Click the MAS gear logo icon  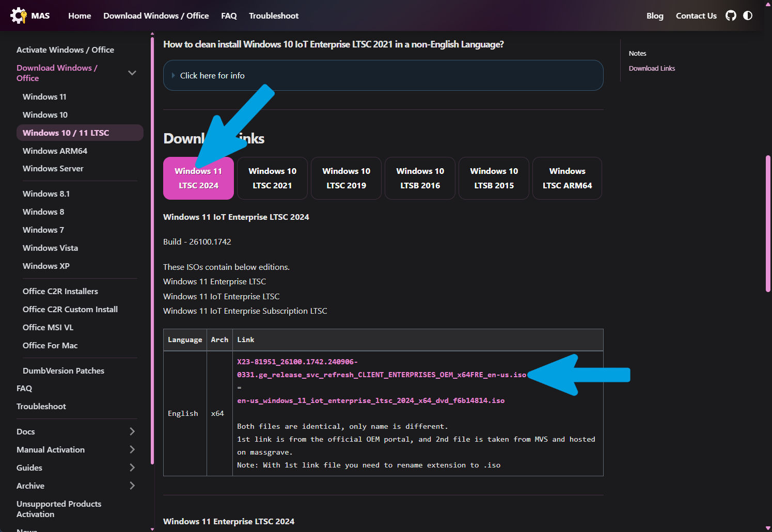click(x=19, y=15)
